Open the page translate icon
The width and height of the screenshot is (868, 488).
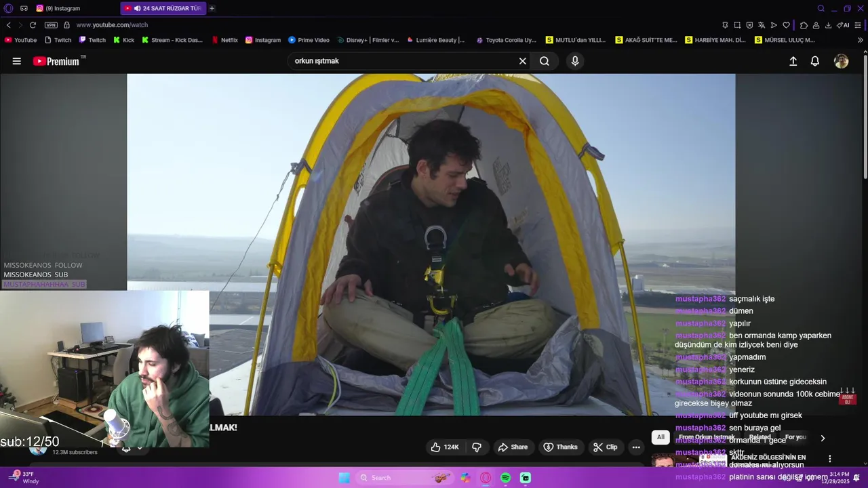(762, 25)
